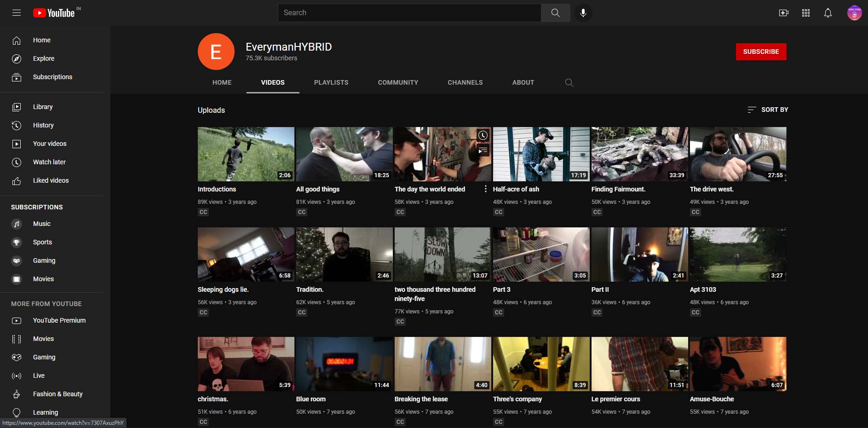The height and width of the screenshot is (428, 868).
Task: Click the Explore compass icon
Action: [x=17, y=59]
